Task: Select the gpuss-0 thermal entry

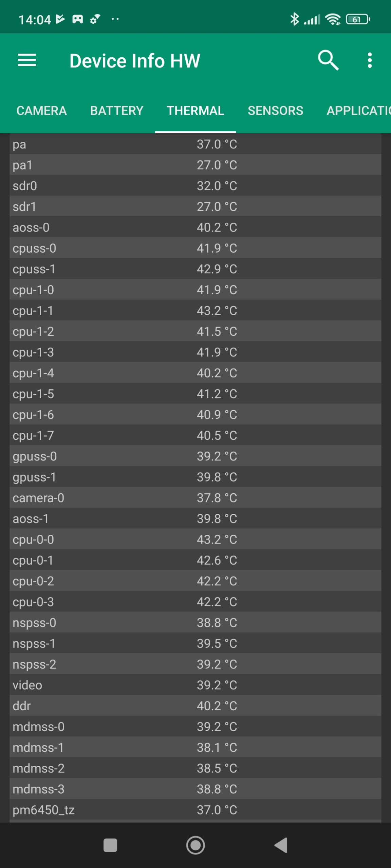Action: [195, 456]
